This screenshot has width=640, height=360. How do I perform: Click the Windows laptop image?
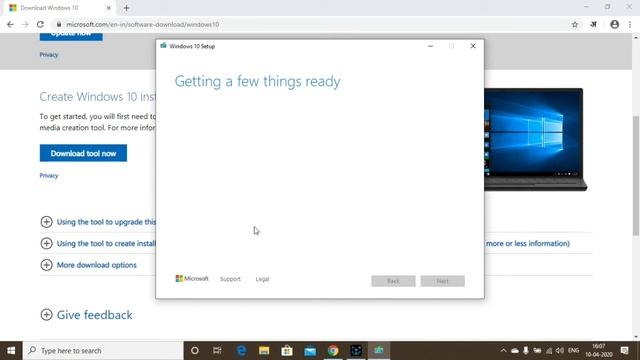[x=536, y=140]
